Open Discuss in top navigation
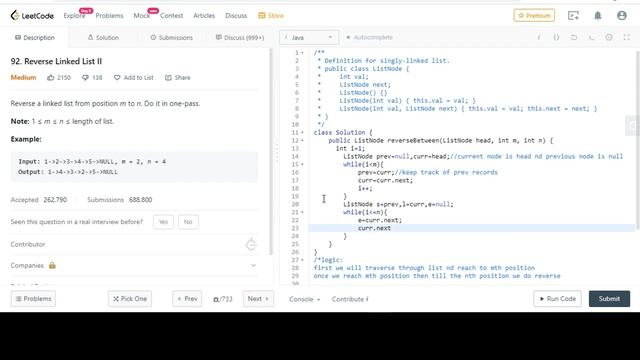640x360 pixels. point(236,16)
